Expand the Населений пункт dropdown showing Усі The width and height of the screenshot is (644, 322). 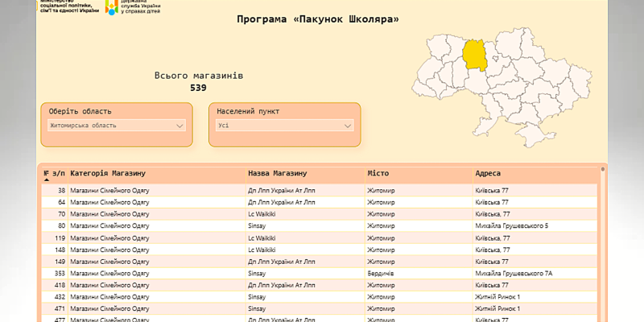[348, 126]
